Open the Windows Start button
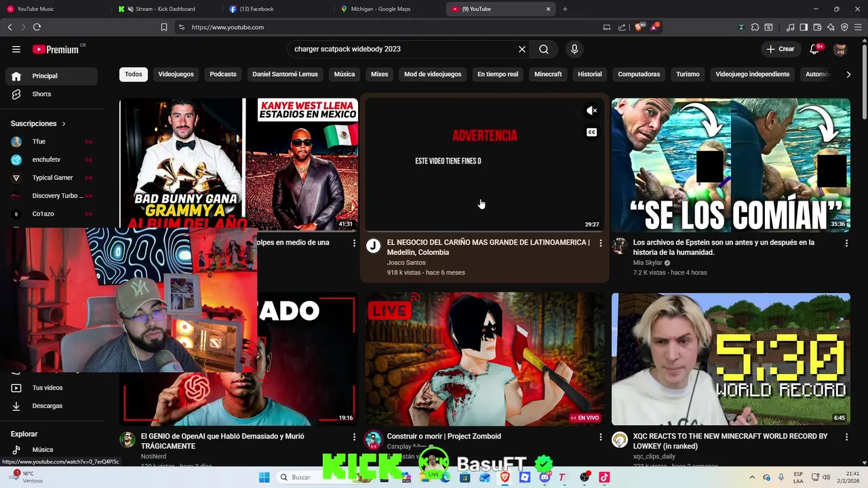The width and height of the screenshot is (868, 488). coord(264,477)
